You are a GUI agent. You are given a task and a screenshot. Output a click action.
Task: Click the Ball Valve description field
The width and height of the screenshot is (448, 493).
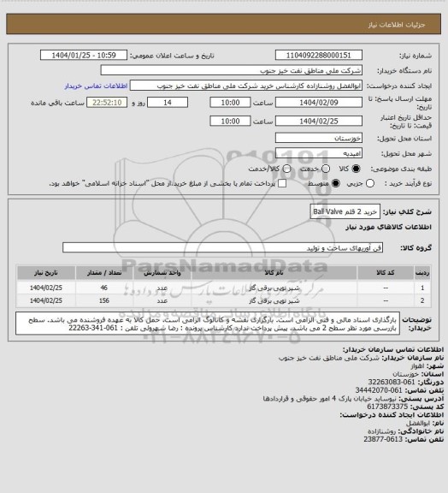pyautogui.click(x=345, y=211)
